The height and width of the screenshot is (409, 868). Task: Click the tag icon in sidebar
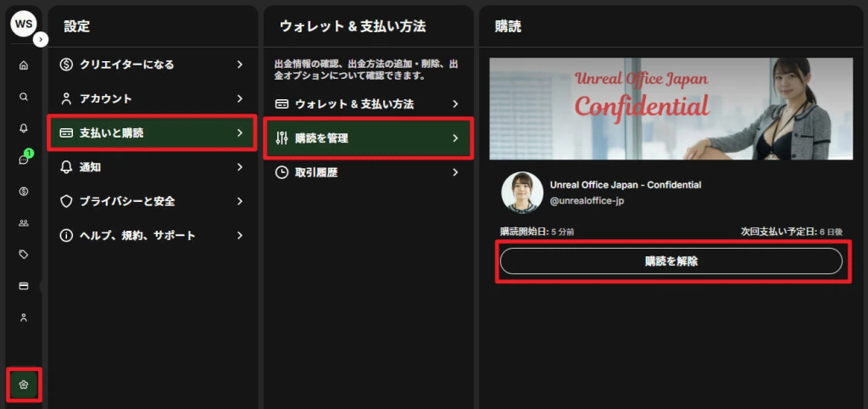pos(24,254)
